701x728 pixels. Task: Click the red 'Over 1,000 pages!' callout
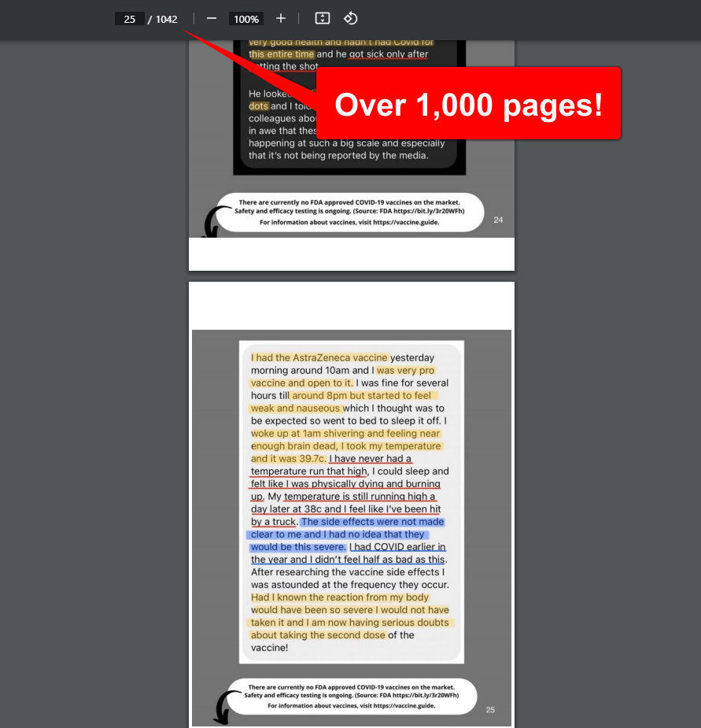tap(469, 104)
